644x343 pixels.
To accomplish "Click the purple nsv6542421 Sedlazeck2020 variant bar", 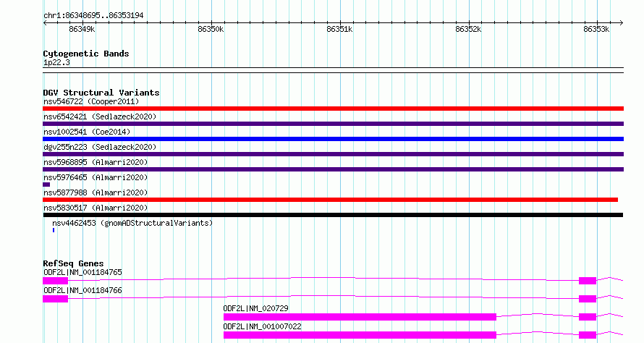I will [333, 124].
